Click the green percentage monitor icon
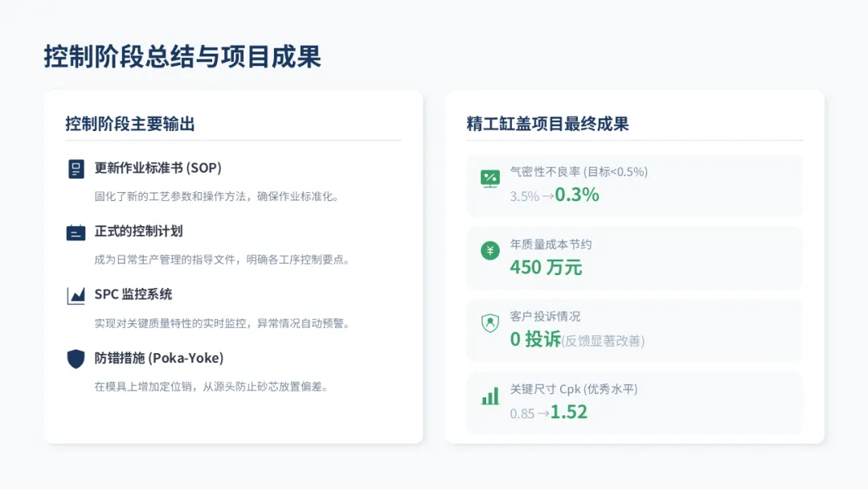The height and width of the screenshot is (489, 868). [490, 179]
